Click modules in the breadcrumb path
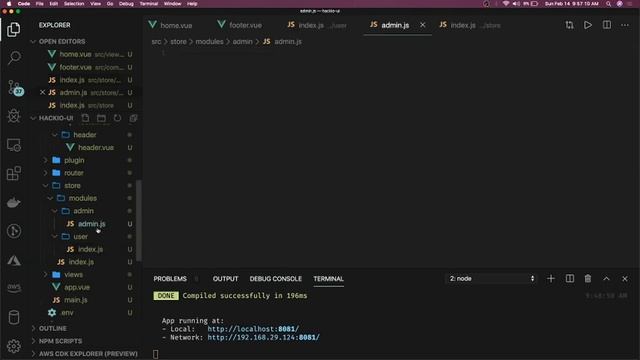The image size is (640, 360). point(209,42)
